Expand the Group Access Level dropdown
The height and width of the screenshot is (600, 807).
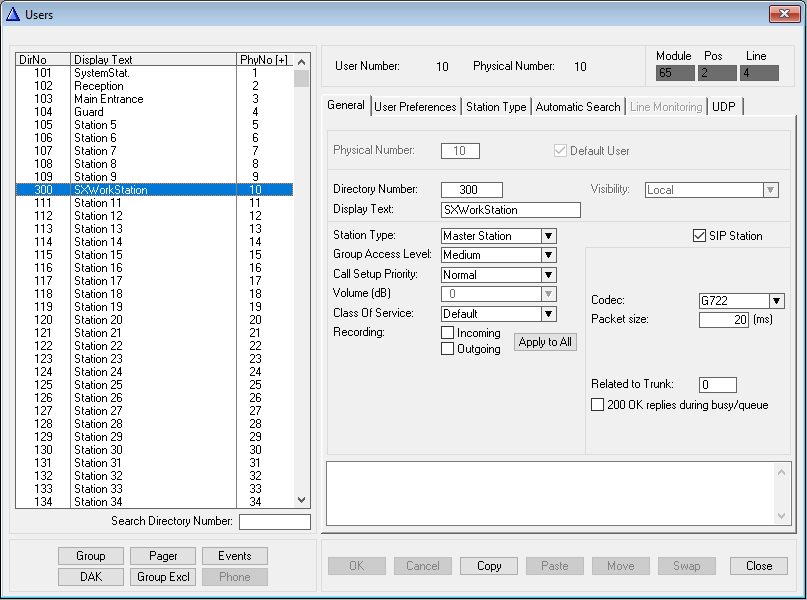tap(548, 255)
